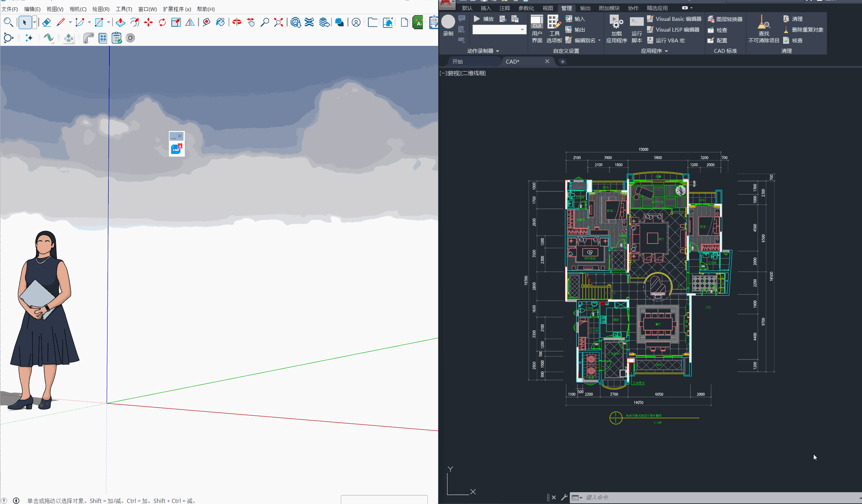Open Visual Basic 编辑器
The width and height of the screenshot is (862, 504).
pos(674,19)
